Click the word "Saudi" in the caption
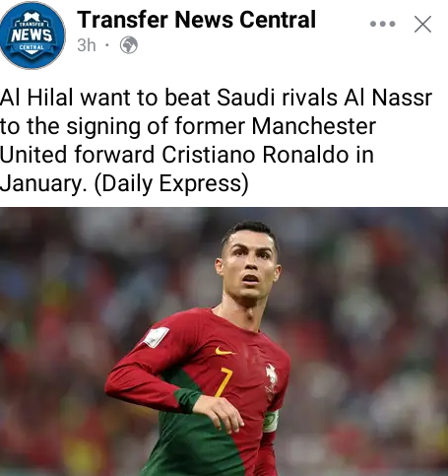 tap(245, 98)
